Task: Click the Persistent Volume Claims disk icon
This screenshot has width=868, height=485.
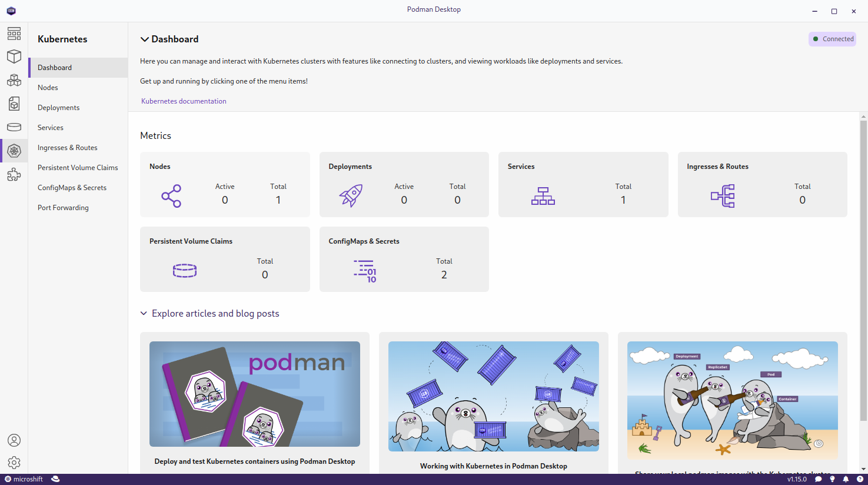Action: point(185,271)
